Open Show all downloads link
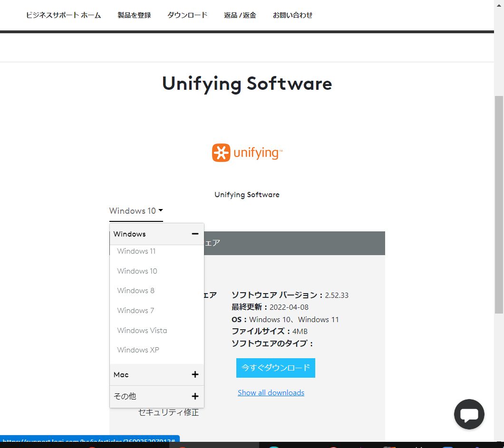The width and height of the screenshot is (504, 448). tap(271, 393)
